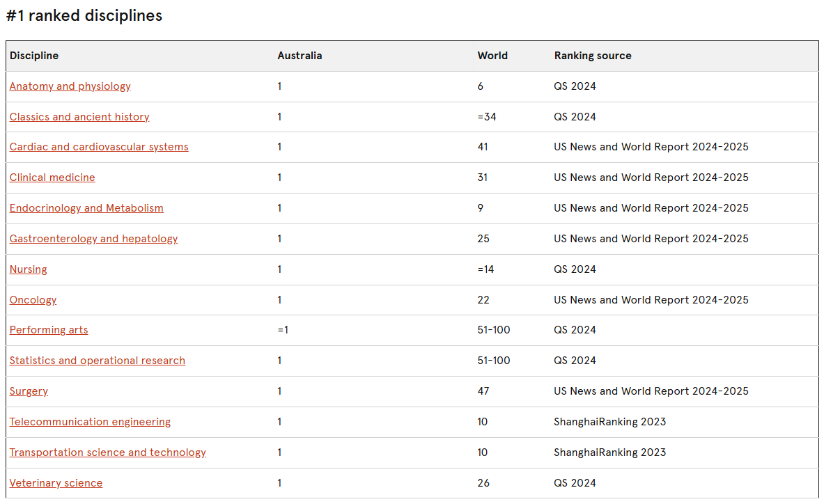Select US News source in Cardiac row
This screenshot has height=504, width=824.
click(651, 147)
